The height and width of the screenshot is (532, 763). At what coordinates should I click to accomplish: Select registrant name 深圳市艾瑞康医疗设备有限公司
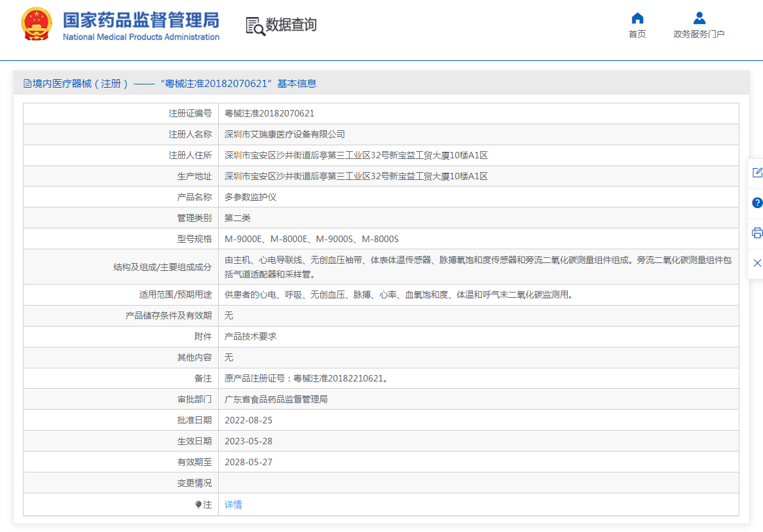pyautogui.click(x=285, y=134)
